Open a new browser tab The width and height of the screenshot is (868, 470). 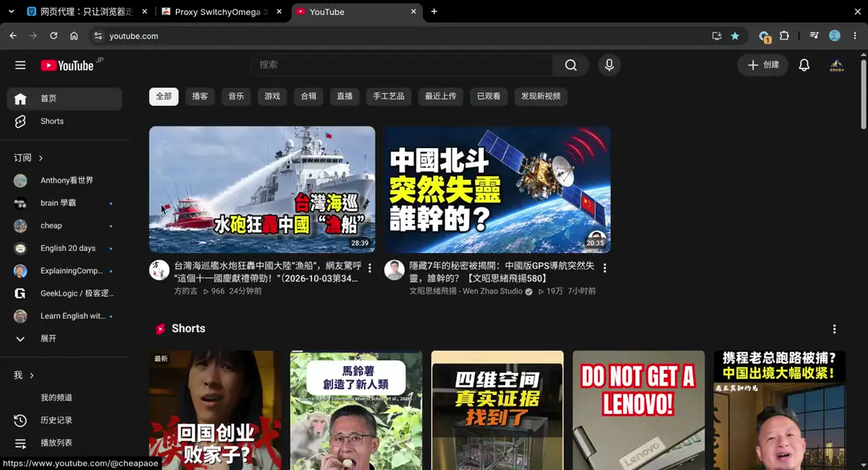tap(434, 12)
